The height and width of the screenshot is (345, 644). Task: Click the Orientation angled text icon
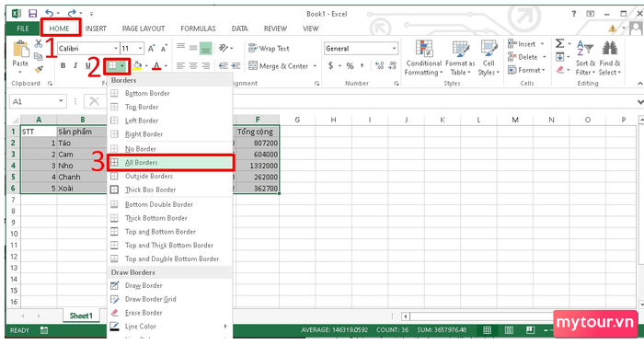pos(224,48)
